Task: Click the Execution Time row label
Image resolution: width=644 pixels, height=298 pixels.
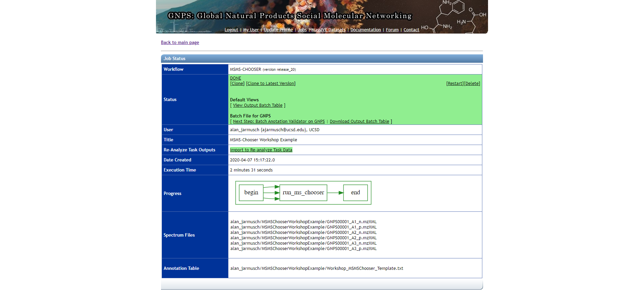Action: point(180,170)
